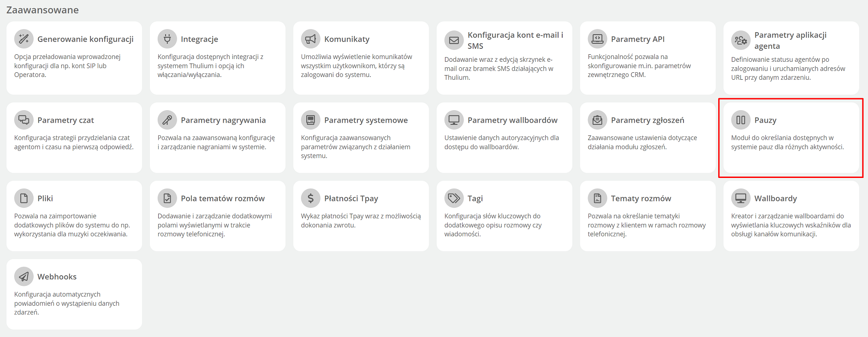Click the Wallboardy card description text

click(x=791, y=225)
